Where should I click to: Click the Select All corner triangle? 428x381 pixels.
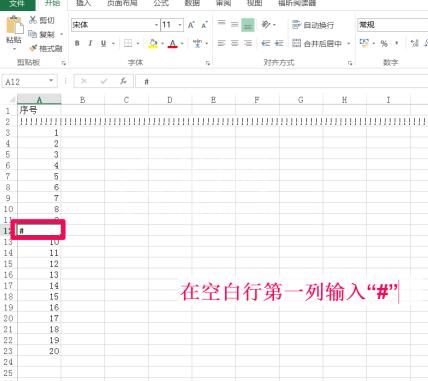[x=12, y=100]
